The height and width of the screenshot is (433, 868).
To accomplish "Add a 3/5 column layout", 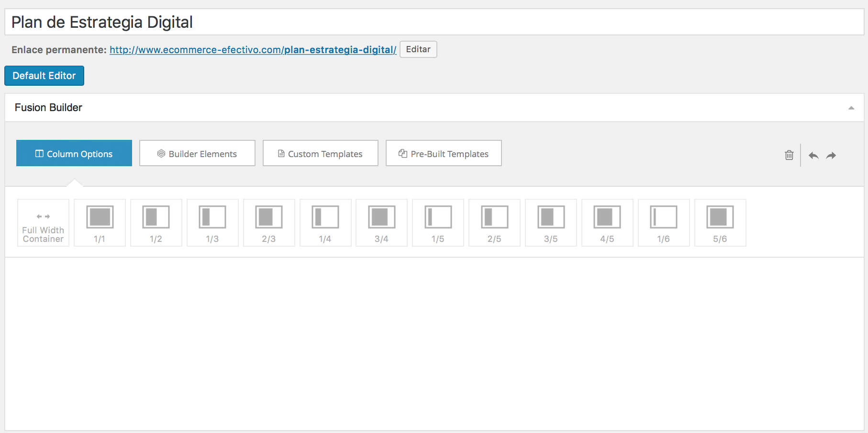I will tap(551, 223).
